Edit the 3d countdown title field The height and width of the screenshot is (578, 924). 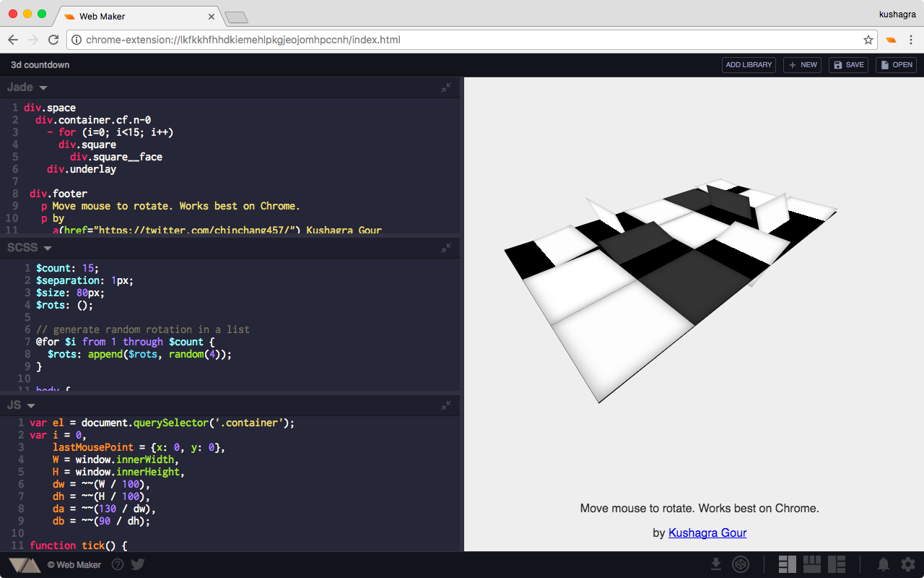40,65
